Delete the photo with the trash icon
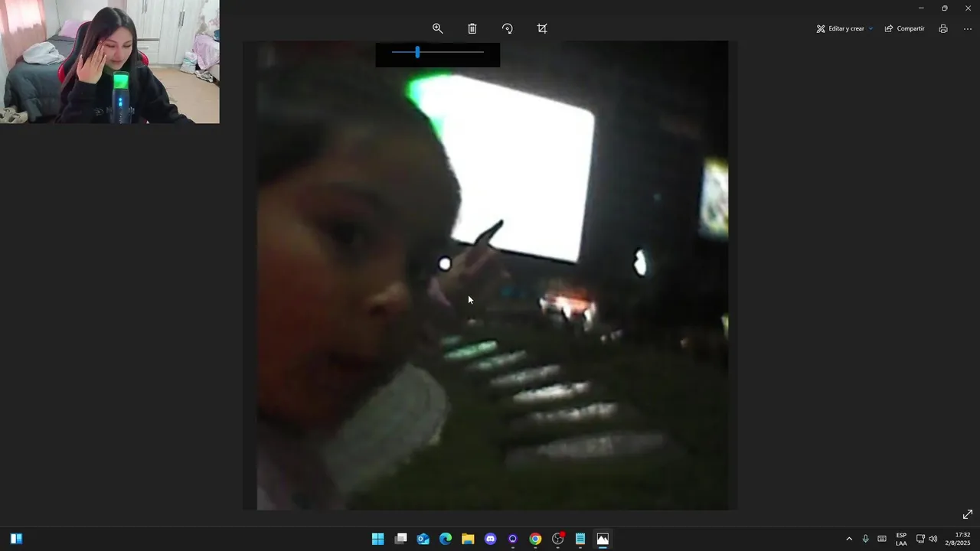The height and width of the screenshot is (551, 980). (x=472, y=28)
